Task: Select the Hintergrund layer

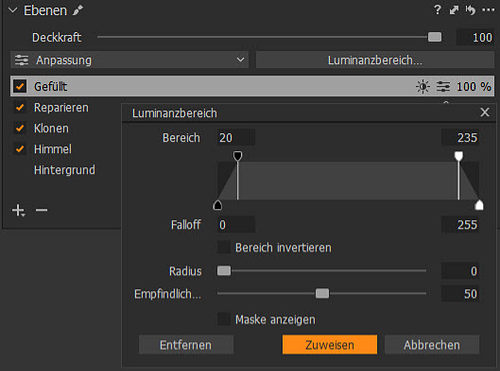Action: (x=64, y=170)
